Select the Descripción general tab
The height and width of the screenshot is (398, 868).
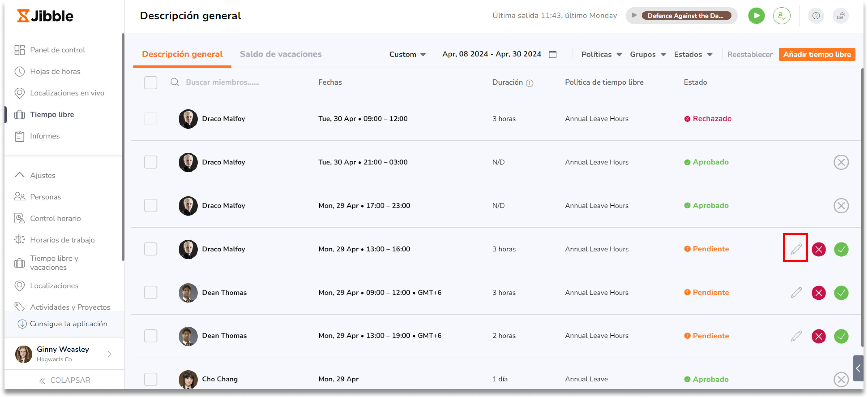(183, 54)
